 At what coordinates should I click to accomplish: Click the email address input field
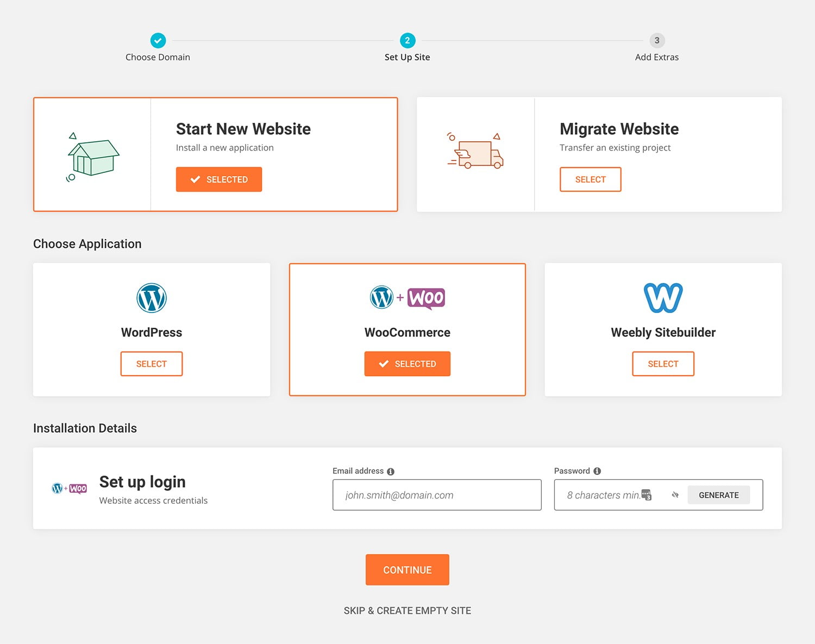tap(436, 495)
